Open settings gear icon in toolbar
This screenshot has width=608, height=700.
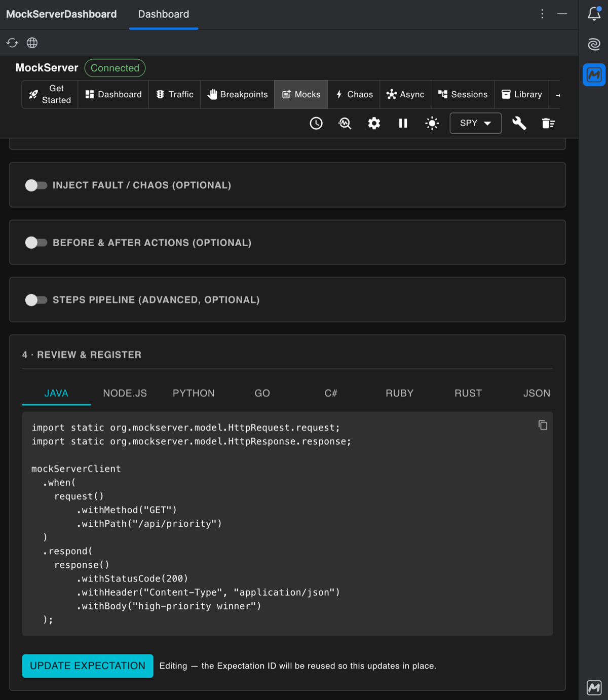(374, 123)
